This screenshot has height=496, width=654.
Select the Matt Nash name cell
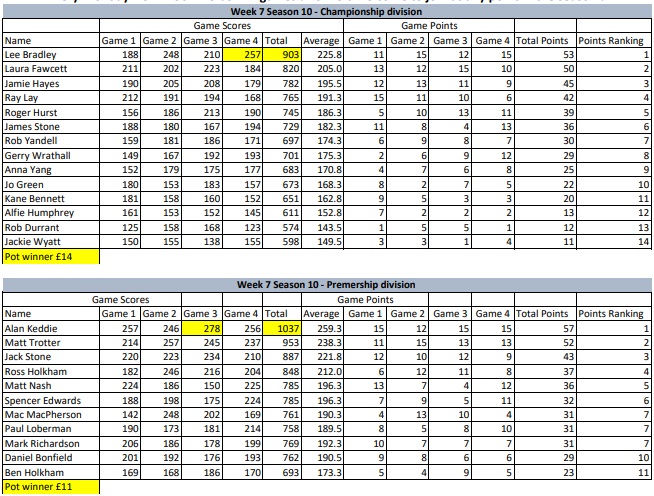coord(51,386)
